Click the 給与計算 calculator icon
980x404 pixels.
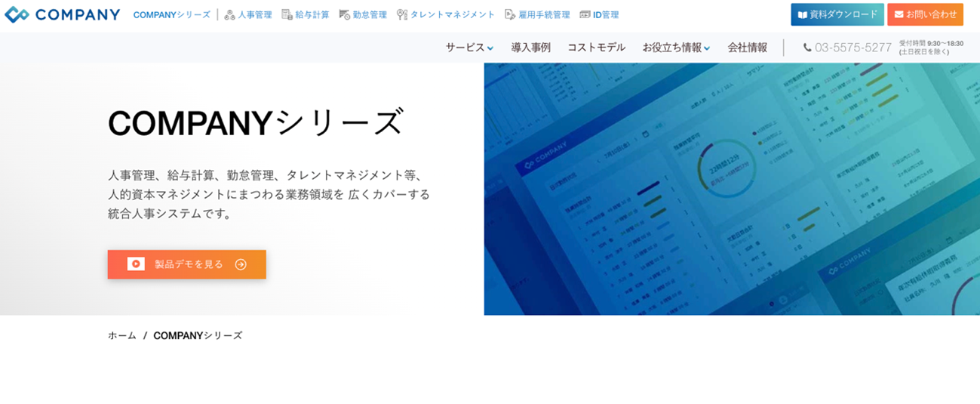tap(287, 14)
